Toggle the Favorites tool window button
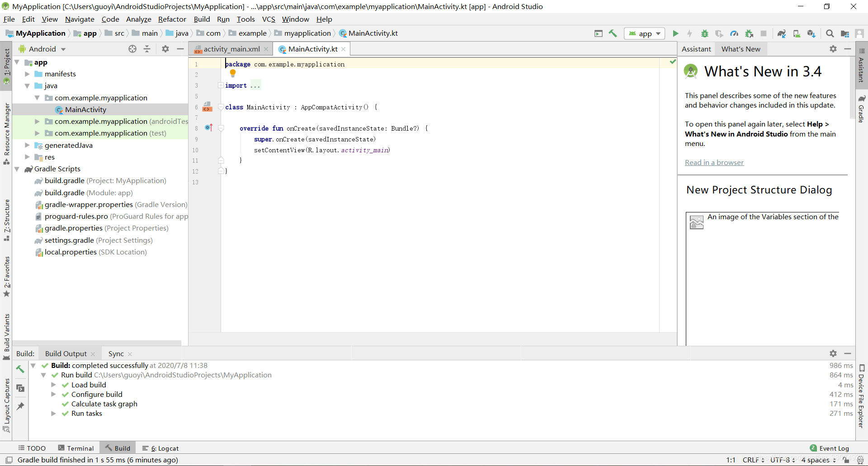This screenshot has height=466, width=868. coord(6,277)
